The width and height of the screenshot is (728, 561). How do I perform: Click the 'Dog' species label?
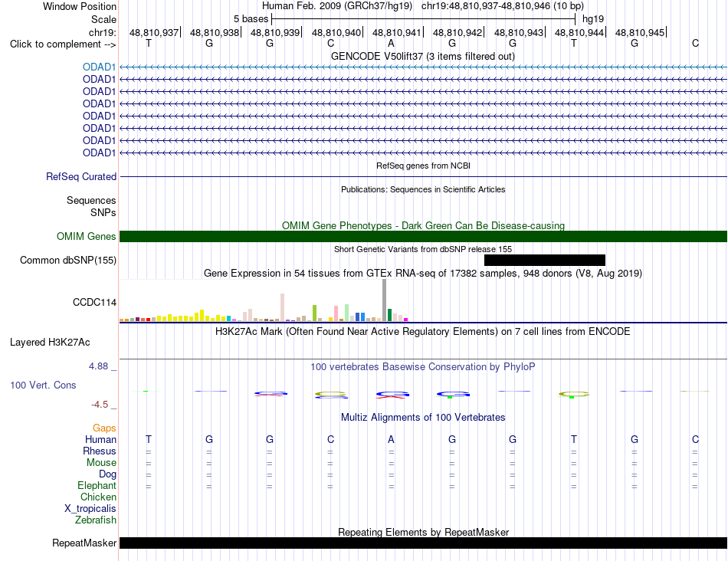point(107,474)
